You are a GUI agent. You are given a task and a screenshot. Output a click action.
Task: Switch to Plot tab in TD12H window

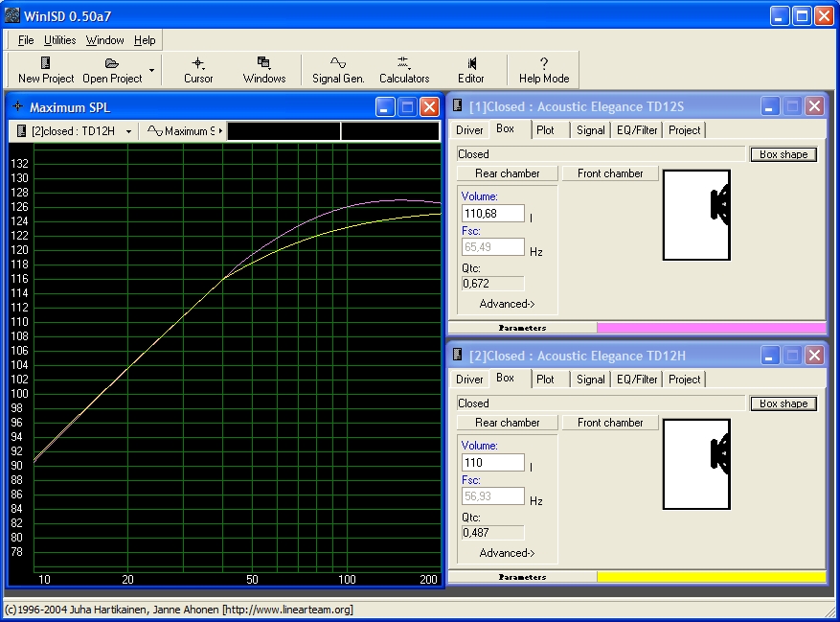point(545,380)
